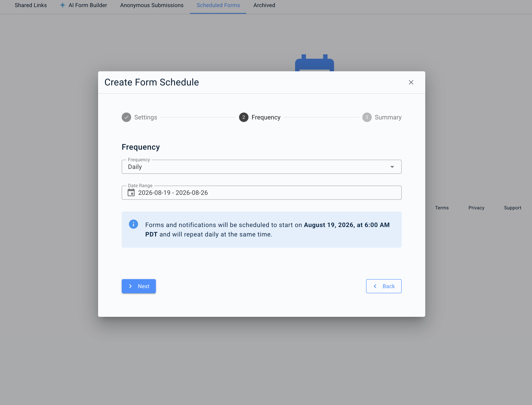Click the large blue calendar graphic
Viewport: 532px width, 405px height.
pos(314,63)
